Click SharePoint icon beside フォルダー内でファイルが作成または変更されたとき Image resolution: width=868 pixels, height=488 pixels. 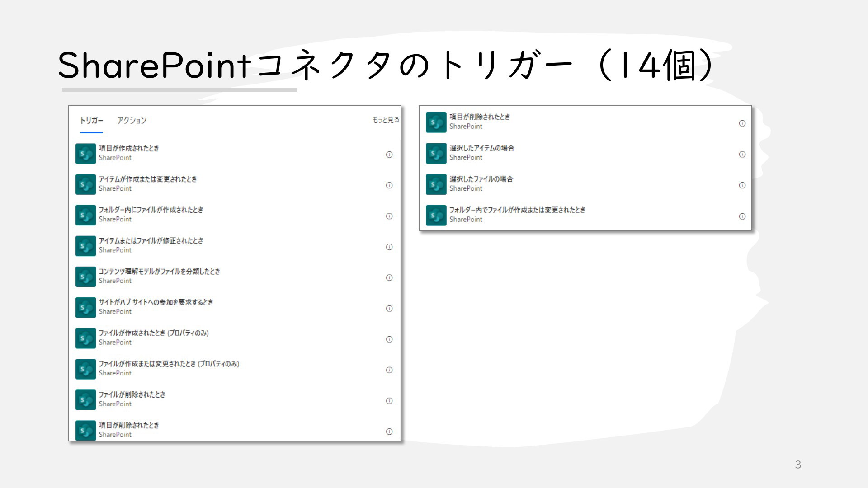(436, 216)
